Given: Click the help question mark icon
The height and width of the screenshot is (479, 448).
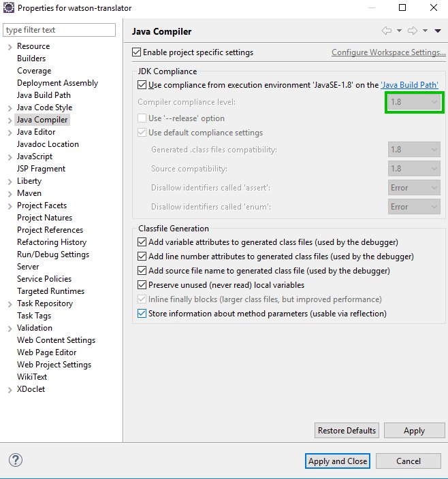Looking at the screenshot, I should (x=15, y=460).
